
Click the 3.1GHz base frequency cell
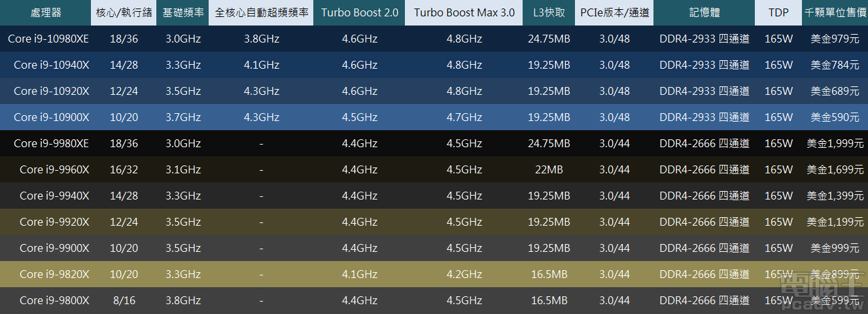tap(182, 169)
